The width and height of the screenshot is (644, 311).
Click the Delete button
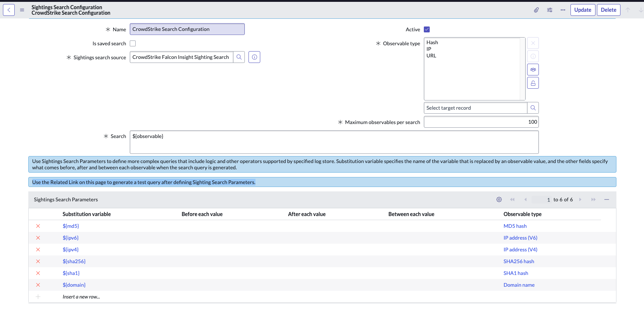(x=608, y=10)
